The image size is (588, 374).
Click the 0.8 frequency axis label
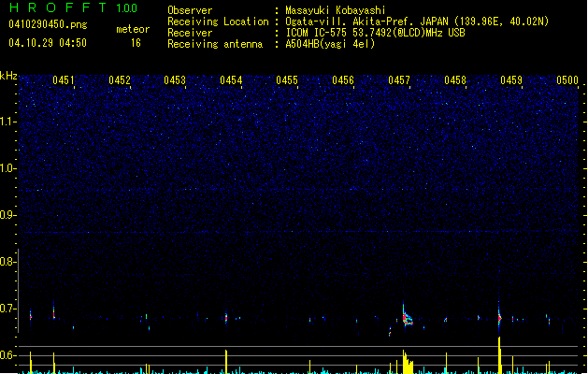[7, 262]
